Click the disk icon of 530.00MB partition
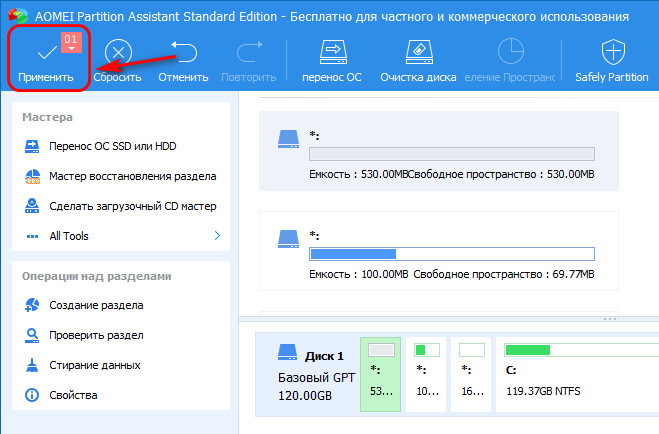The width and height of the screenshot is (659, 434). pyautogui.click(x=288, y=139)
